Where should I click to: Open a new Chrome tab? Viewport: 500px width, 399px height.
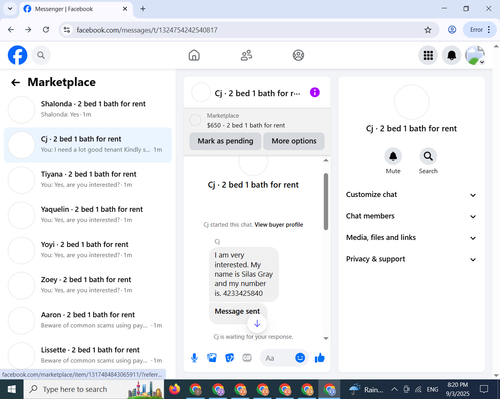coord(143,9)
